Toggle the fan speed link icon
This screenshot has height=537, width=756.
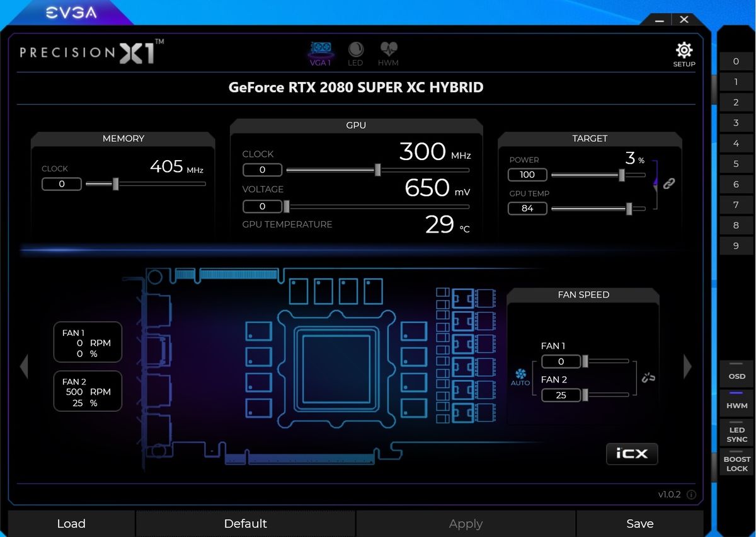point(649,378)
